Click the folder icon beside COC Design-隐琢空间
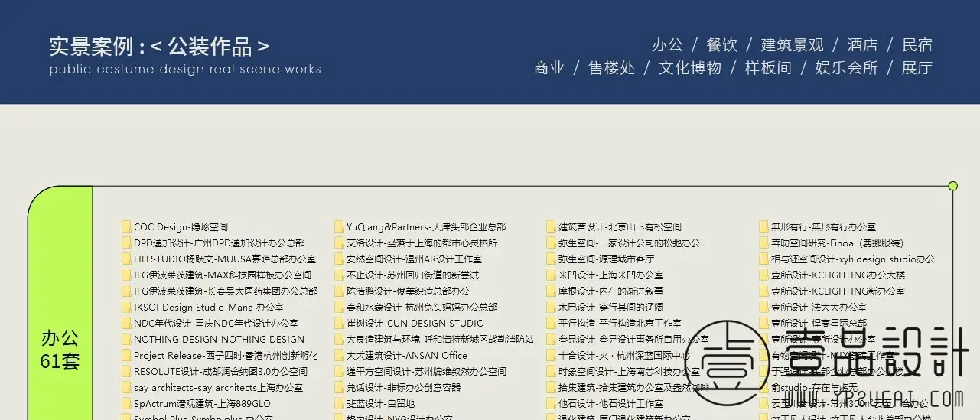The height and width of the screenshot is (420, 980). 126,226
